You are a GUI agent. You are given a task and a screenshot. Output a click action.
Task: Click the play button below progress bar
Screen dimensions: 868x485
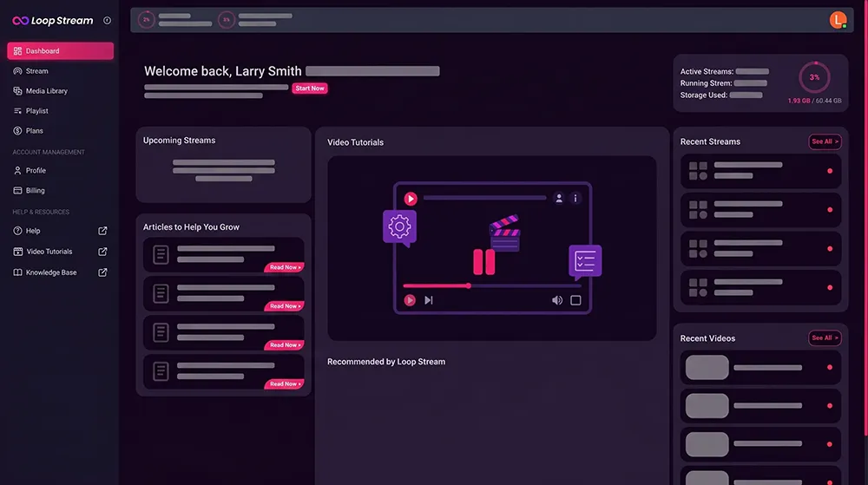pos(410,299)
